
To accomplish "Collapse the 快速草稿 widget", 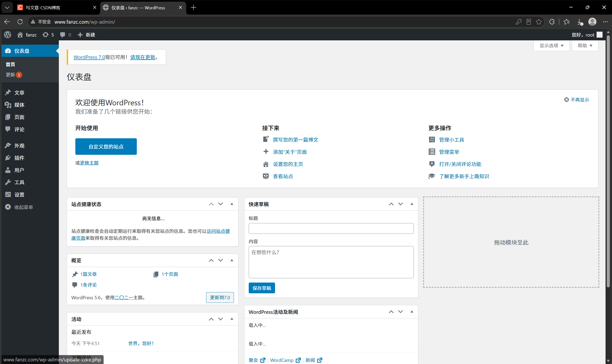I will 412,204.
